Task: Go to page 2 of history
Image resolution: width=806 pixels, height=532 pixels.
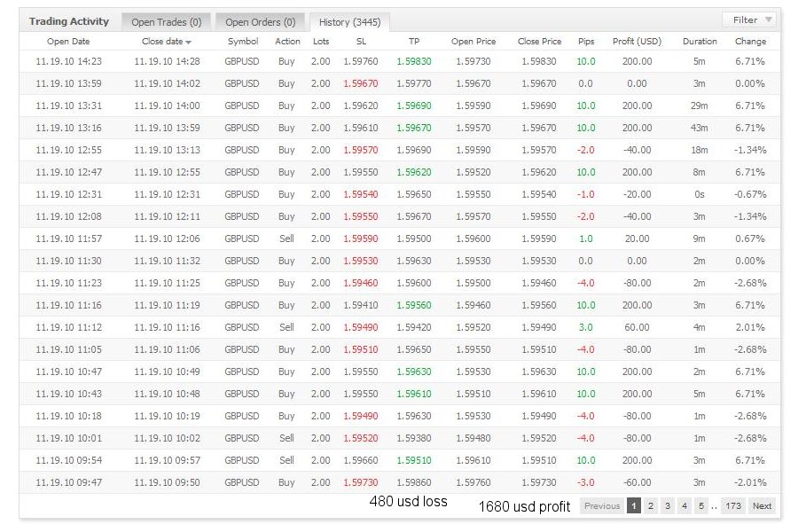Action: (651, 505)
